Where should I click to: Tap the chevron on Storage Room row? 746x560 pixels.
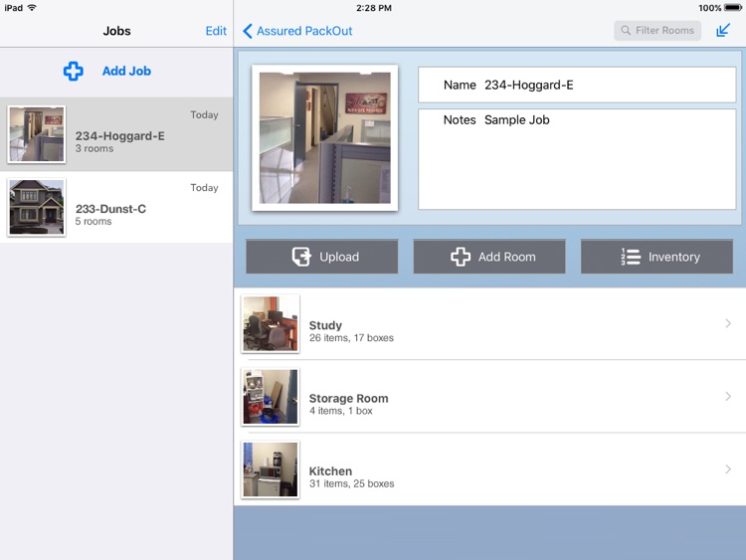[x=728, y=396]
